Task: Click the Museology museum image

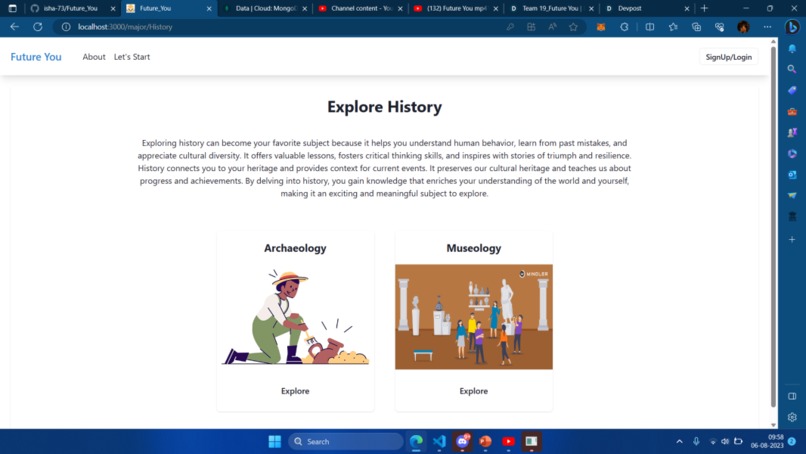Action: pyautogui.click(x=473, y=317)
